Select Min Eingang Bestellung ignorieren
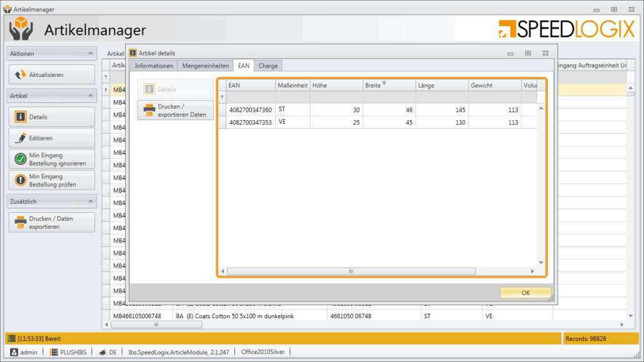This screenshot has width=644, height=362. point(51,159)
